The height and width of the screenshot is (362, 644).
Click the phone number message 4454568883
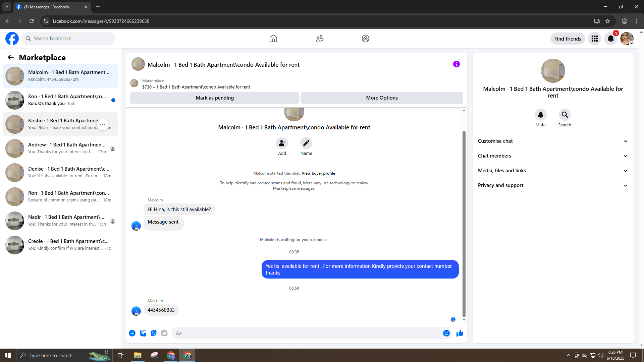click(161, 310)
